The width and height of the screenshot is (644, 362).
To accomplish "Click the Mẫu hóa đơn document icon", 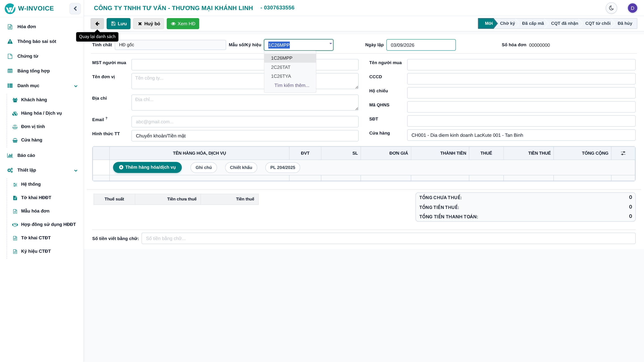I will click(x=15, y=211).
